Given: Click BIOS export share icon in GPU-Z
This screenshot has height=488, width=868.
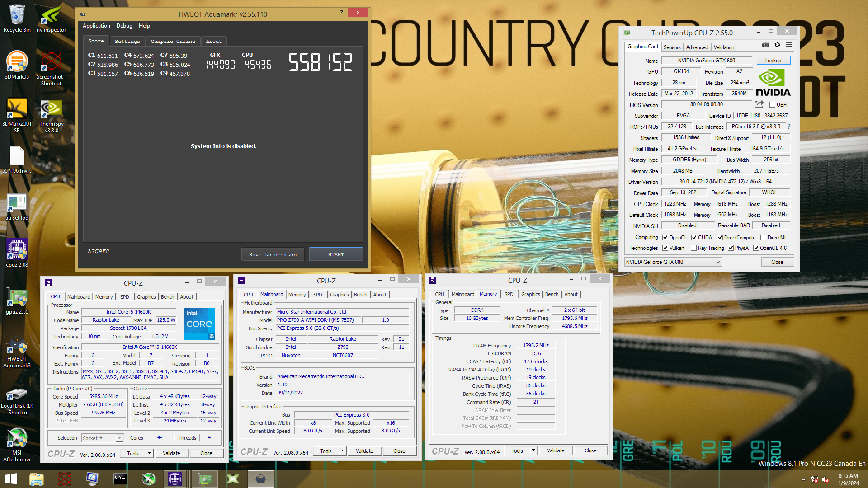Looking at the screenshot, I should [759, 104].
